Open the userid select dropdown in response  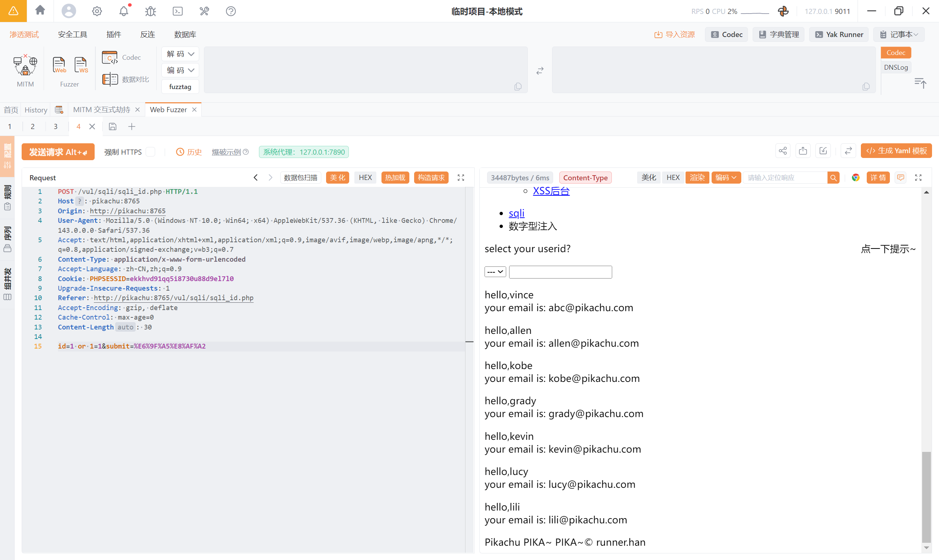click(x=495, y=272)
